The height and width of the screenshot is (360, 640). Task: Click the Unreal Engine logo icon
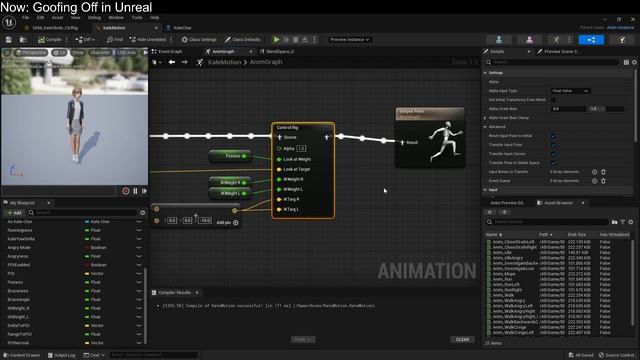pos(9,22)
